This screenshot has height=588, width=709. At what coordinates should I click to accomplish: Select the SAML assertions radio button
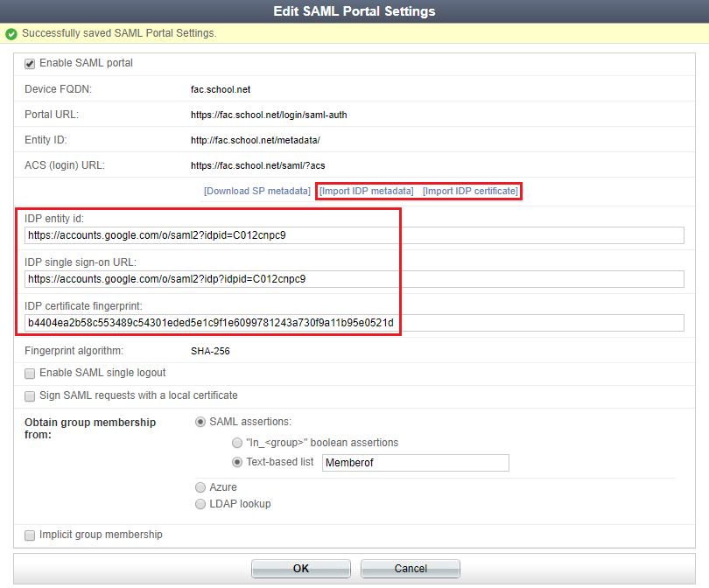click(x=201, y=422)
